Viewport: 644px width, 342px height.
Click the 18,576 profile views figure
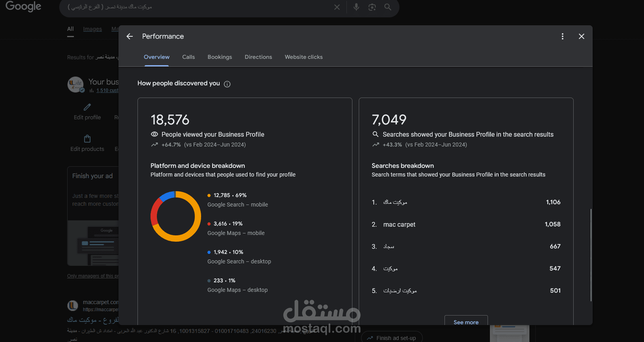[x=170, y=120]
